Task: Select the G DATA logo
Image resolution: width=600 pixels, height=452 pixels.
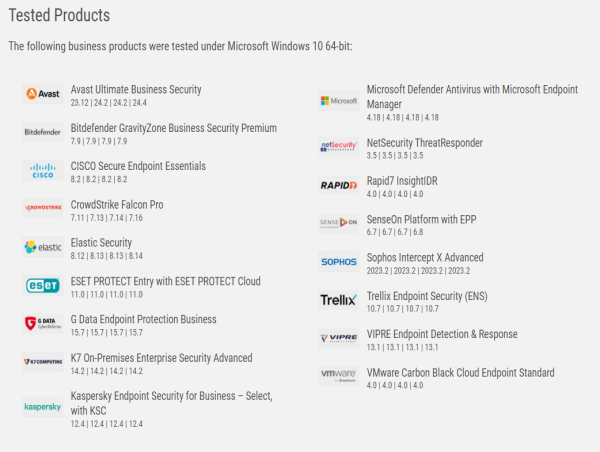Action: click(42, 323)
